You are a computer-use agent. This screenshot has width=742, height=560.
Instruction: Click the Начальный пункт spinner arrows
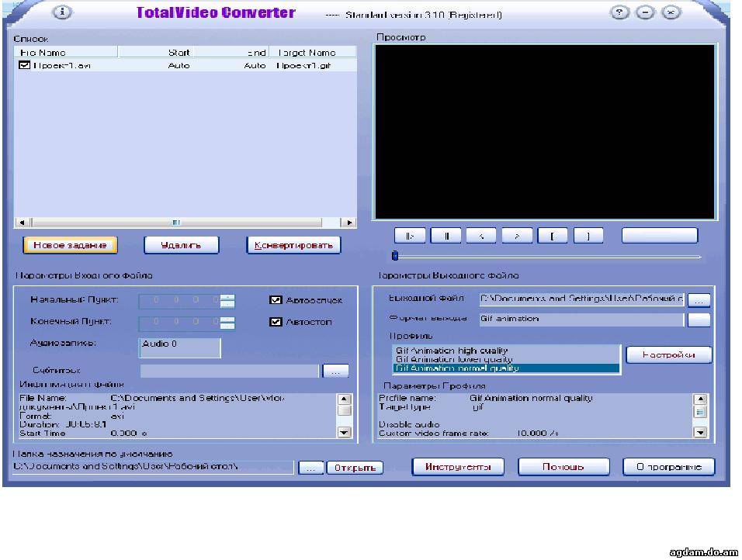tap(227, 300)
